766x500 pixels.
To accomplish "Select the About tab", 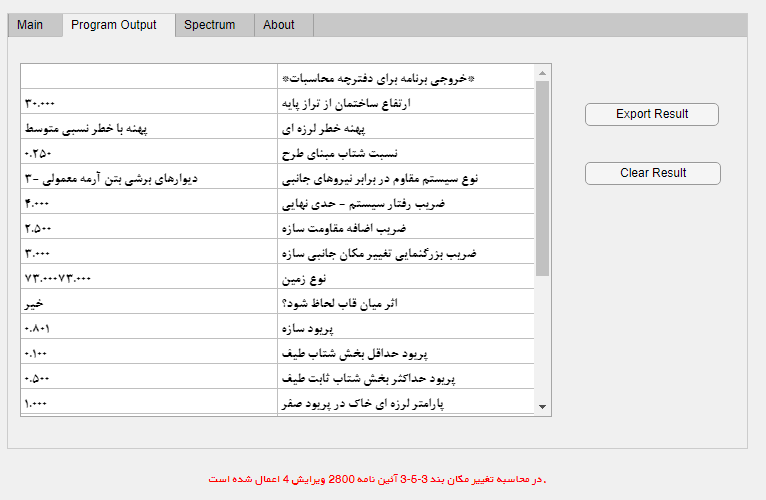I will tap(279, 25).
